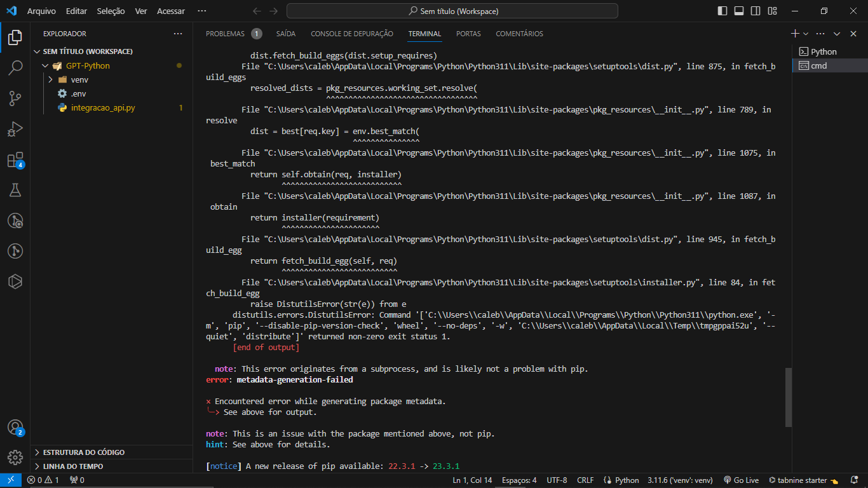868x488 pixels.
Task: Open the Customize Layout menu
Action: [x=772, y=11]
